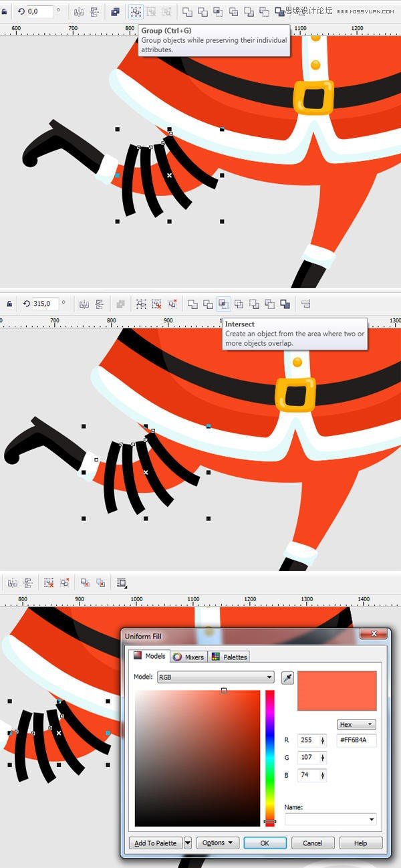401x868 pixels.
Task: Click the Ungroup icon in the bottom toolbar
Action: coord(49,583)
